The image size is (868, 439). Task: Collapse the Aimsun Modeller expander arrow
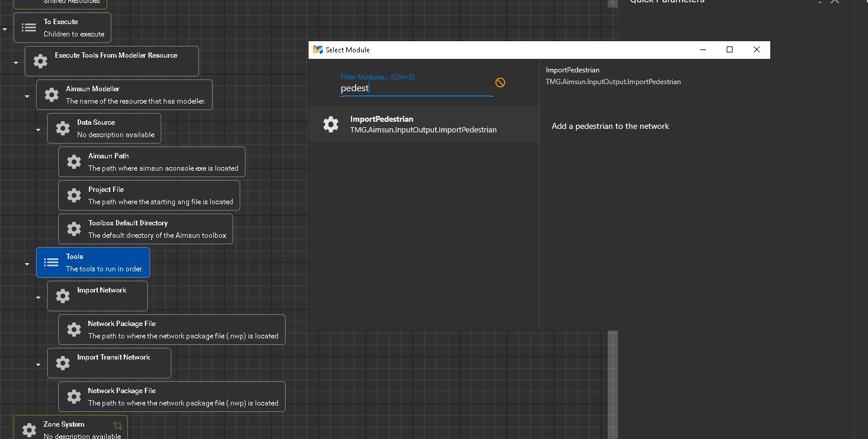(x=27, y=97)
